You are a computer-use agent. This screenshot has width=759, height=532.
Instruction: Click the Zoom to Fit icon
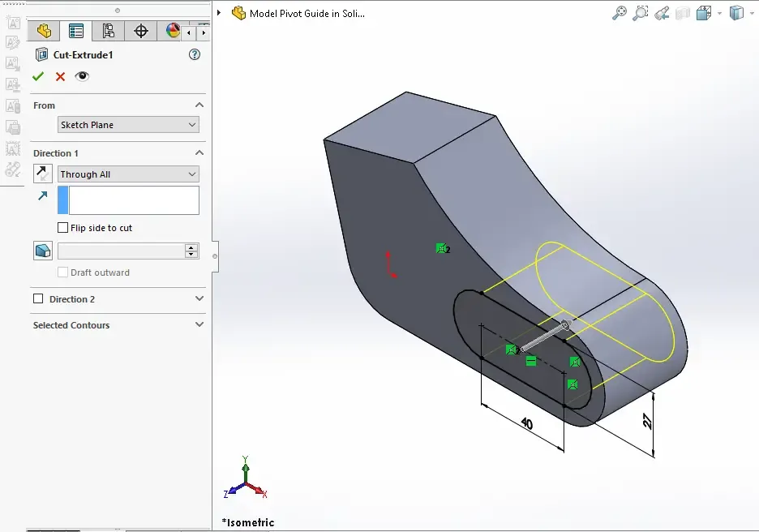tap(619, 13)
